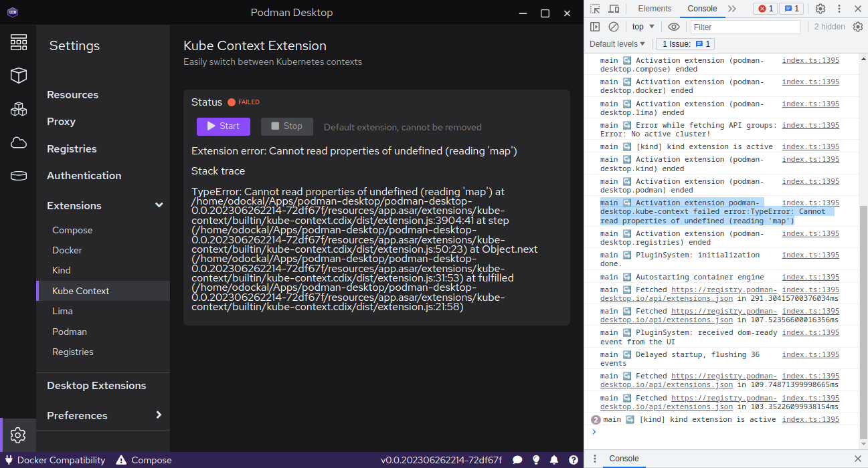Close the DevTools panel
The image size is (868, 468).
(x=858, y=9)
